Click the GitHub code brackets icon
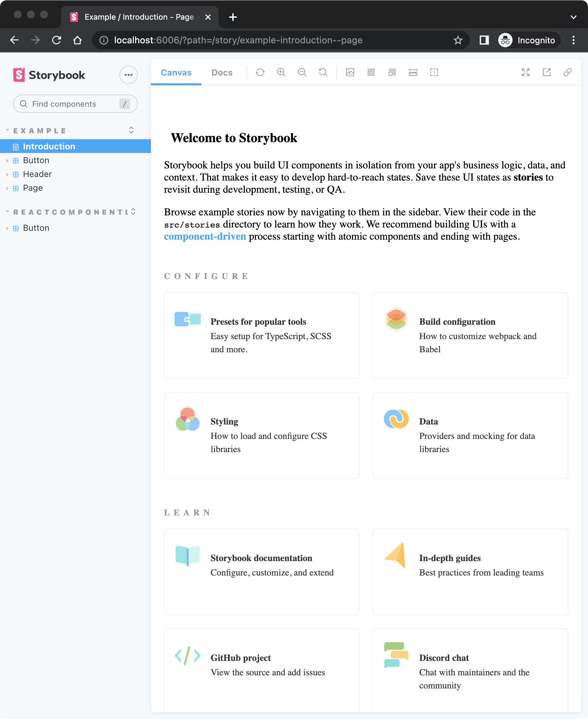This screenshot has height=719, width=588. tap(188, 655)
